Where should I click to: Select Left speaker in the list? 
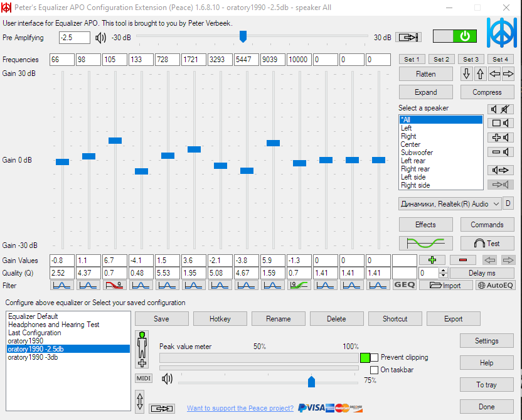(x=441, y=128)
